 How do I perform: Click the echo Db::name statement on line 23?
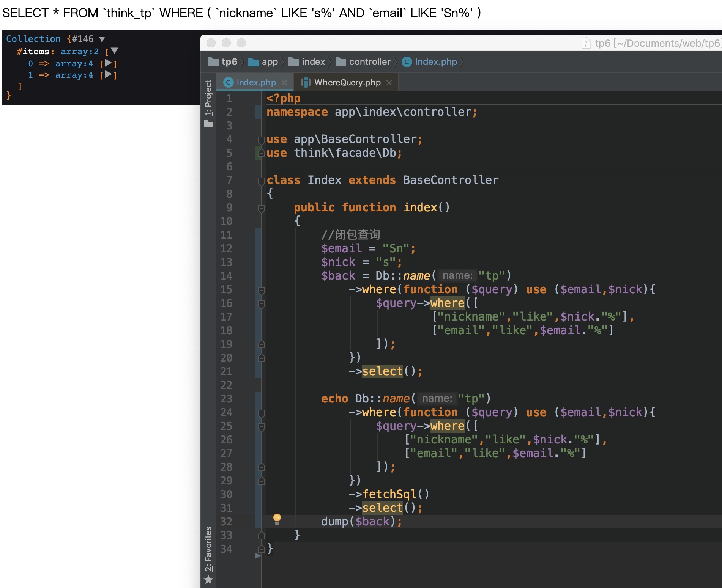[406, 399]
